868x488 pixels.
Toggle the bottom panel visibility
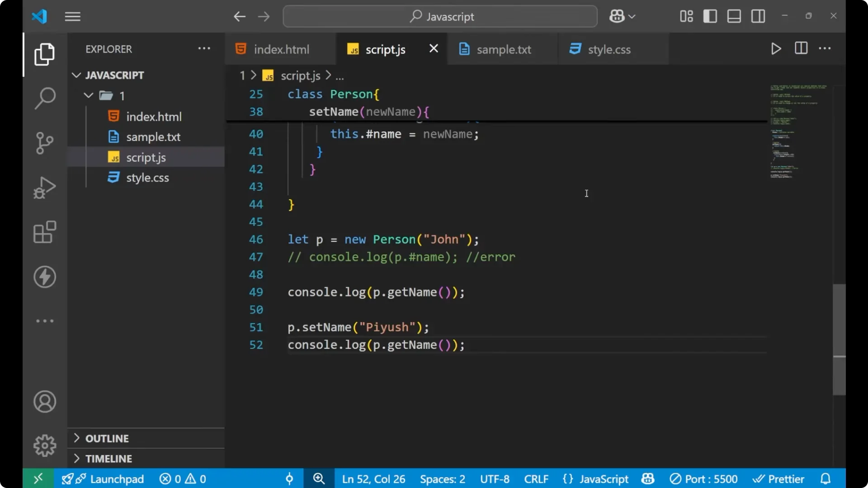click(x=734, y=16)
